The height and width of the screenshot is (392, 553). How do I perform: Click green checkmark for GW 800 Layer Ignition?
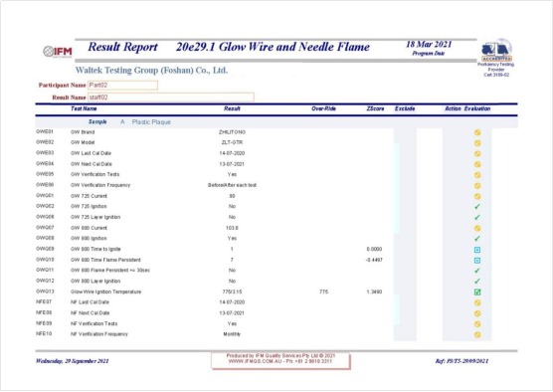pyautogui.click(x=477, y=282)
